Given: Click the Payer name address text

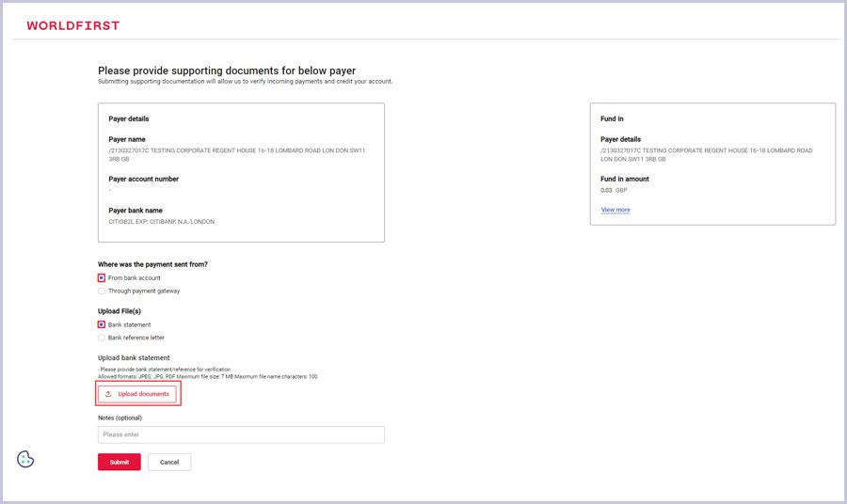Looking at the screenshot, I should click(x=236, y=153).
